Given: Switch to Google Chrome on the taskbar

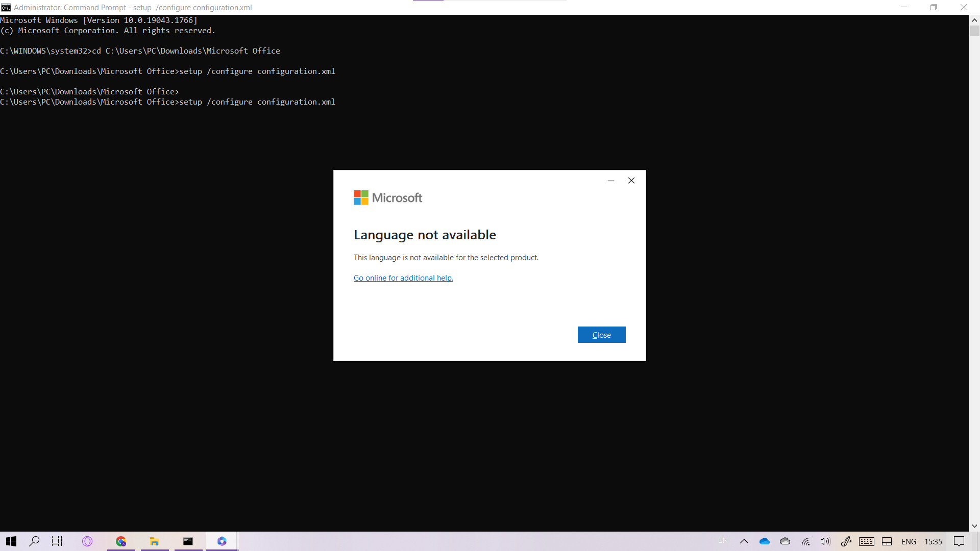Looking at the screenshot, I should pos(121,541).
